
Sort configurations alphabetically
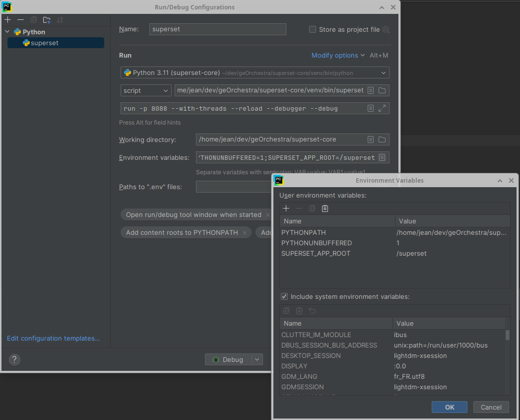pyautogui.click(x=60, y=20)
